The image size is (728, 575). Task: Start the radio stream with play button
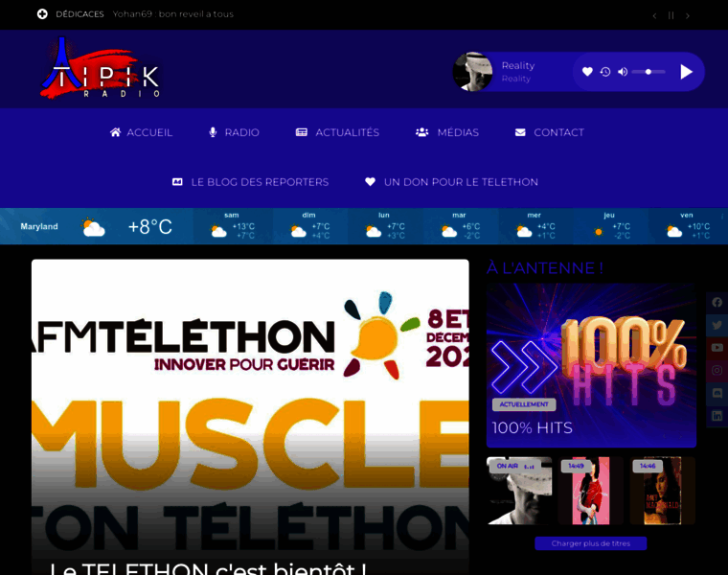pyautogui.click(x=686, y=72)
